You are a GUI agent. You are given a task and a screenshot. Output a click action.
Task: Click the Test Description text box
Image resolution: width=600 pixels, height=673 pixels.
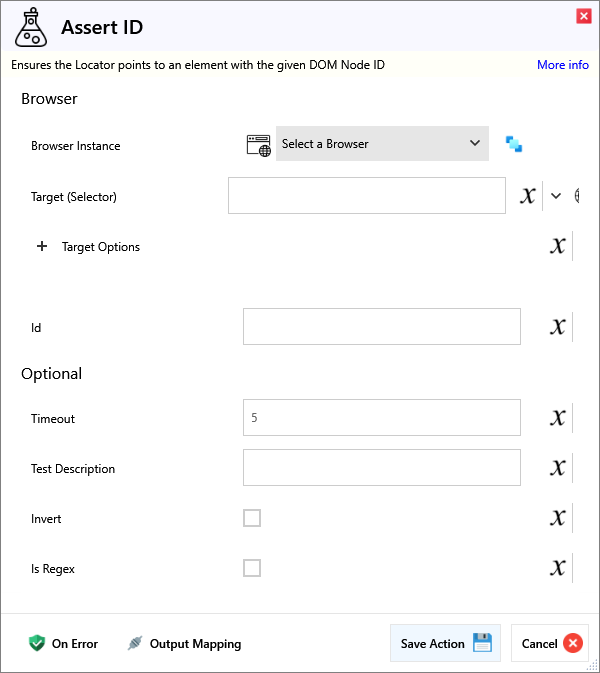[x=381, y=468]
